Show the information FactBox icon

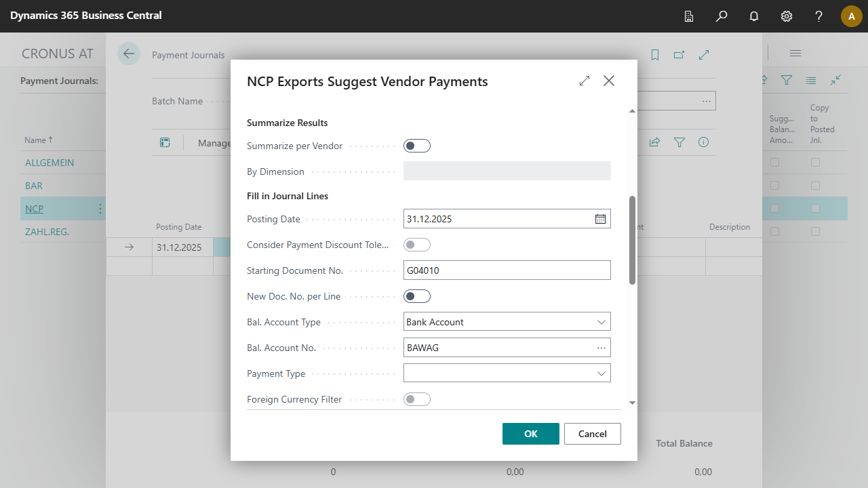pos(704,142)
